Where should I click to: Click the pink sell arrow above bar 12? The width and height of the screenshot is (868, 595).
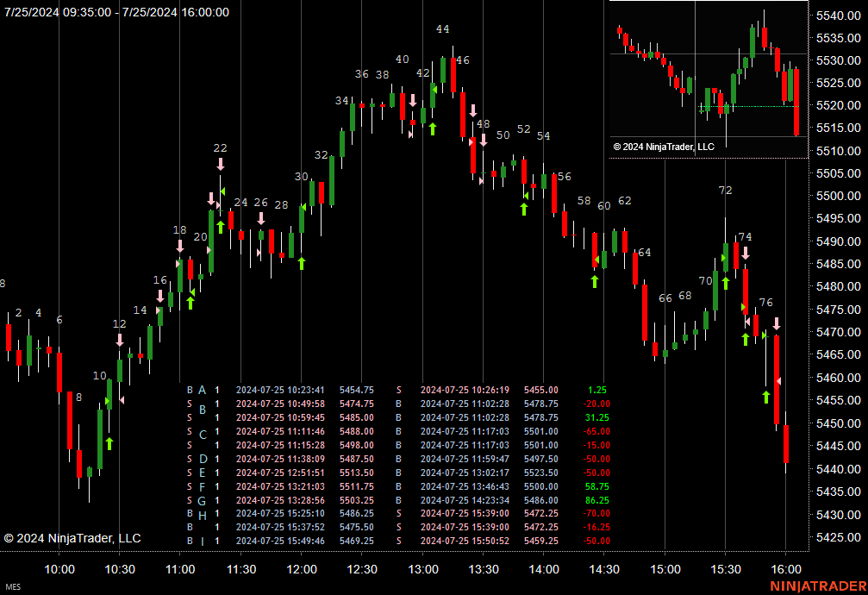coord(120,340)
